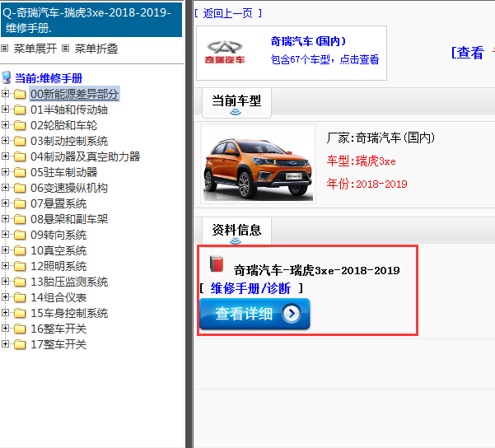Expand the 09转向系统 tree node
The image size is (495, 448).
pyautogui.click(x=6, y=236)
